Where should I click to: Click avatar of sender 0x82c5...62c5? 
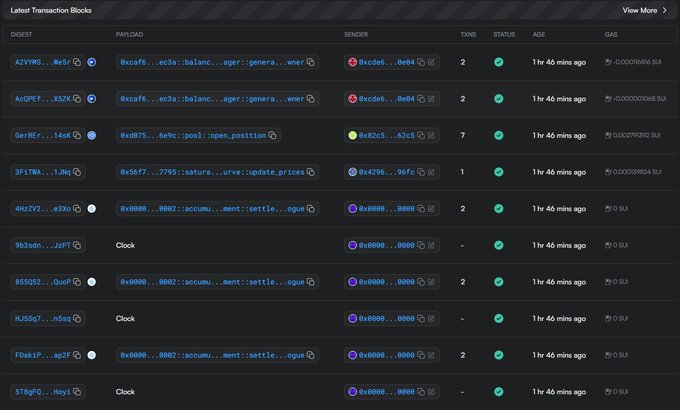tap(353, 135)
